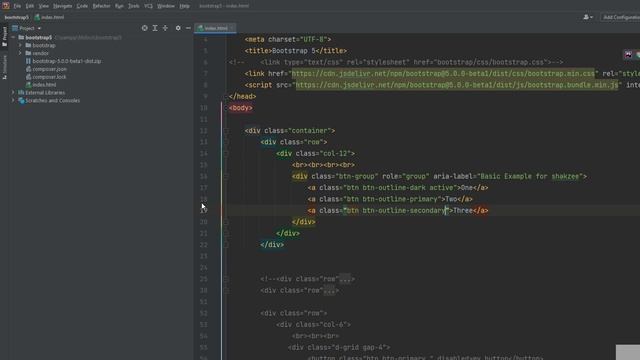The width and height of the screenshot is (640, 360).
Task: Open the Navigate menu
Action: pos(62,6)
